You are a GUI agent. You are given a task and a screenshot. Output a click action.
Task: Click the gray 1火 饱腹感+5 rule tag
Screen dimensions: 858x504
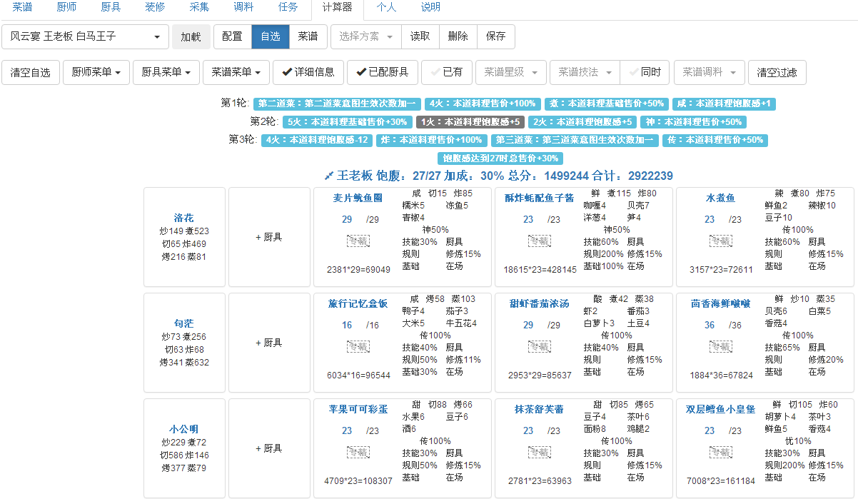pos(470,122)
